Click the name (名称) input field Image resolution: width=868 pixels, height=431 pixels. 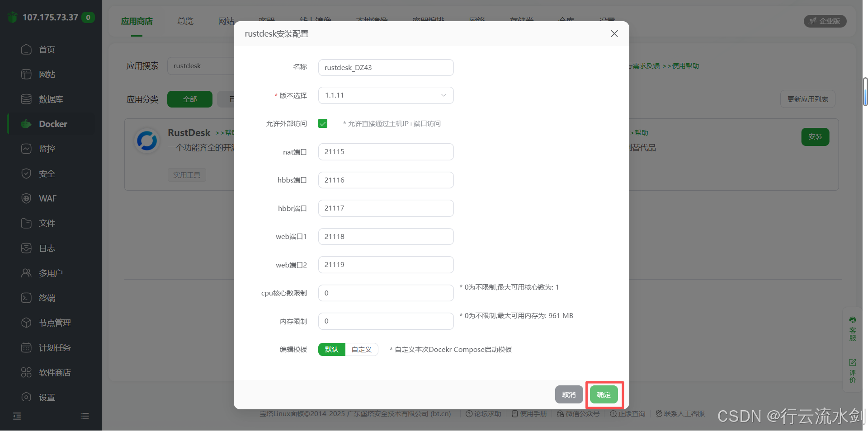tap(386, 67)
